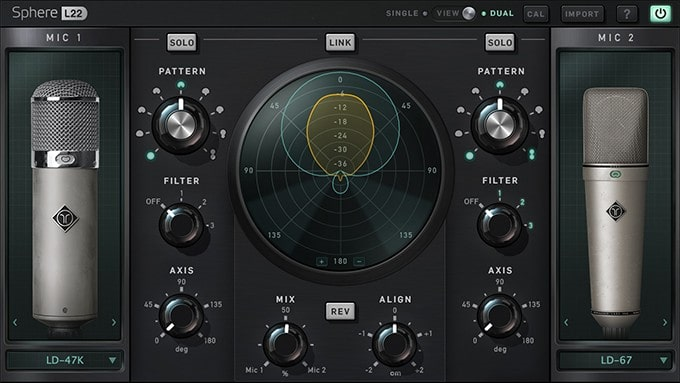Solo Mic 1 with the left SOLO button
680x383 pixels.
(x=182, y=43)
